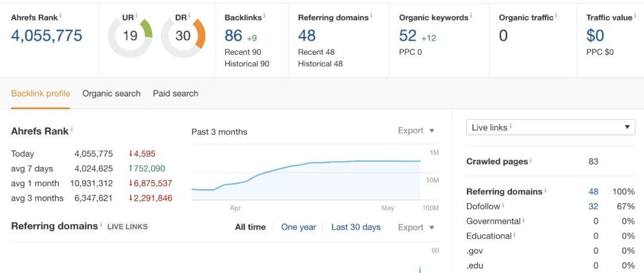Expand the Export menu for Ahrefs Rank chart
644x273 pixels.
pos(416,131)
